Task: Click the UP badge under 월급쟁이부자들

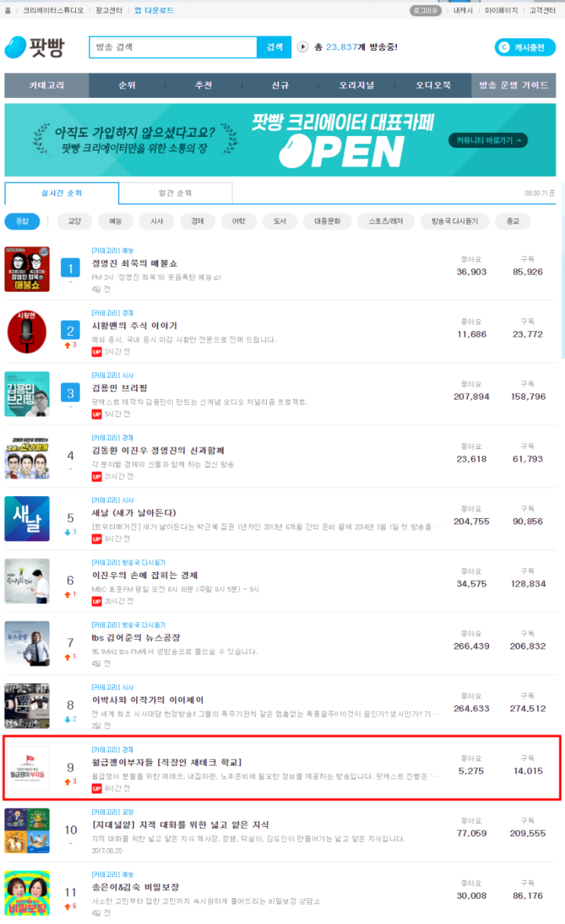Action: pos(97,789)
